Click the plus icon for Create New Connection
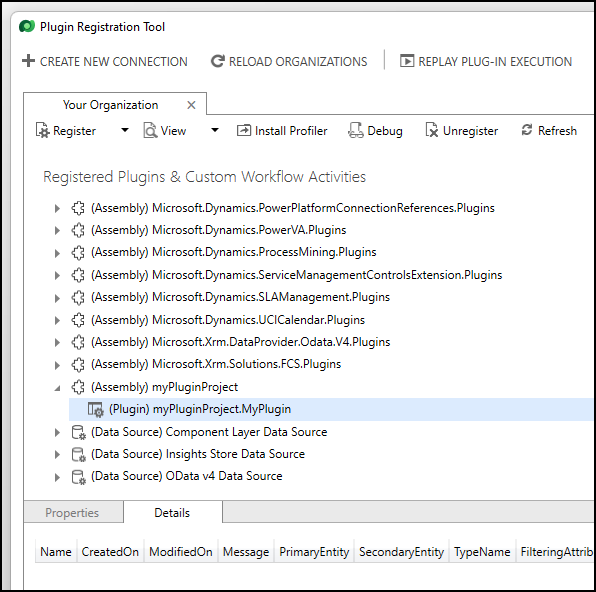596x592 pixels. 29,61
